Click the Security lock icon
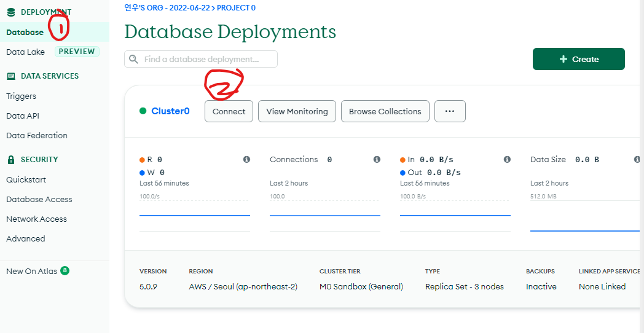Viewport: 644px width, 333px height. (11, 160)
